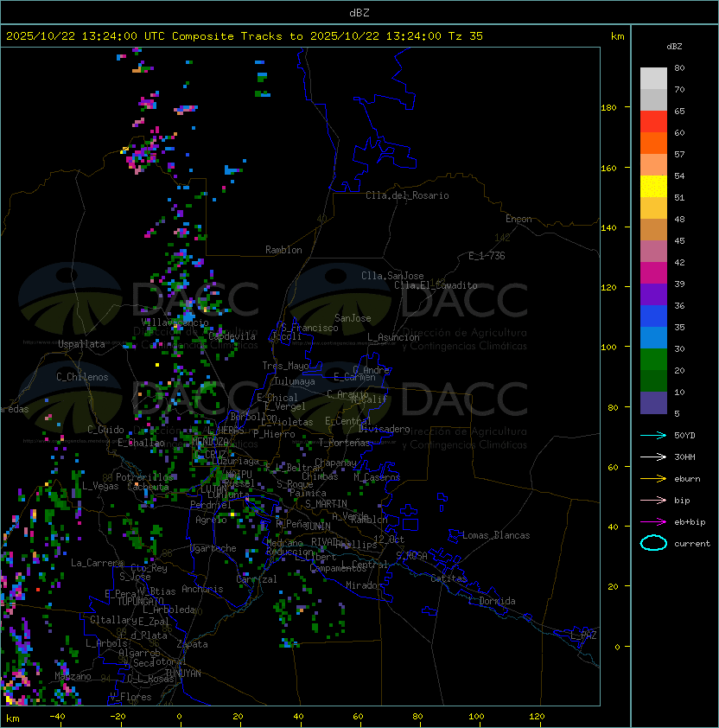Click the La_Carrera map label
Screen dimensions: 719x728
pos(97,563)
